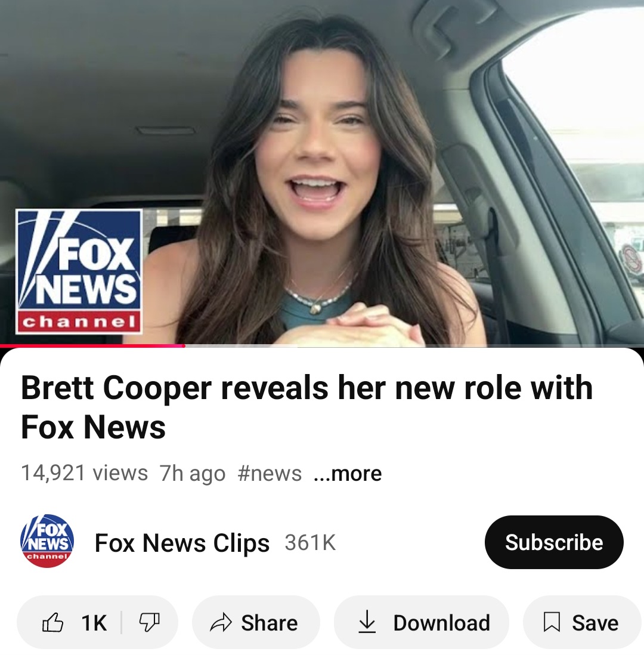Image resolution: width=644 pixels, height=655 pixels.
Task: Tap the Share arrow icon
Action: [221, 623]
